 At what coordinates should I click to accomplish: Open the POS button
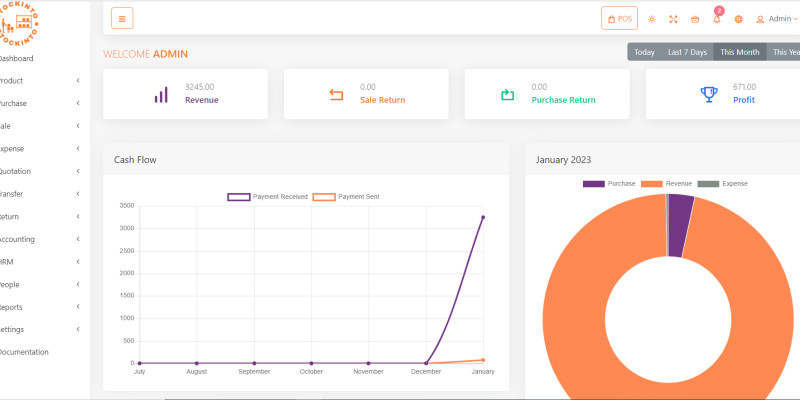[619, 19]
